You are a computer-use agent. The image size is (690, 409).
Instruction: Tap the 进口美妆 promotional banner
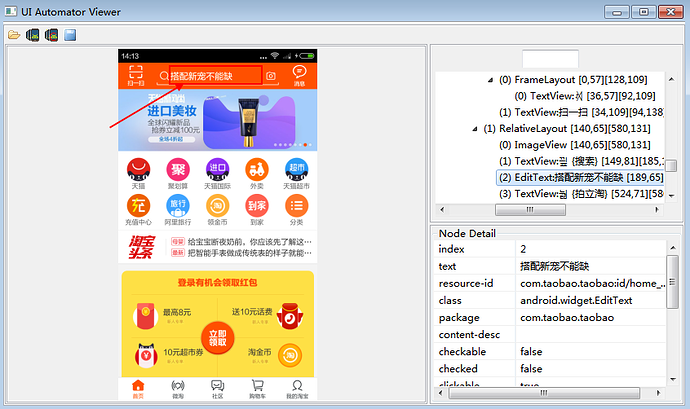[217, 120]
